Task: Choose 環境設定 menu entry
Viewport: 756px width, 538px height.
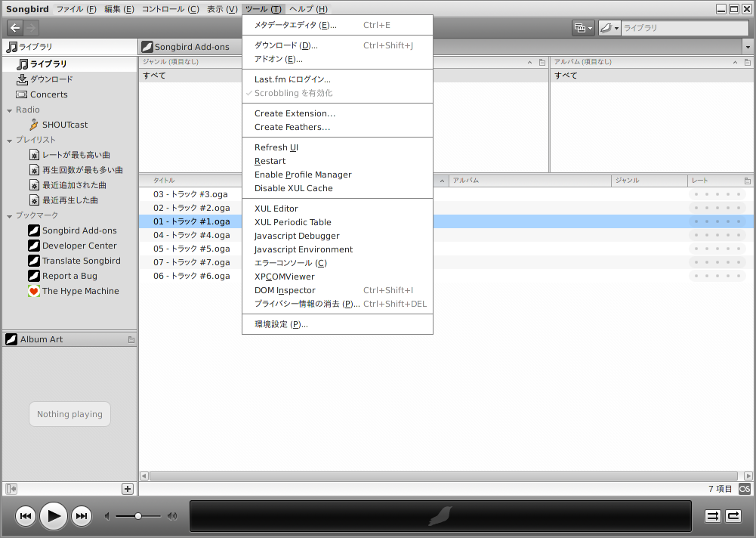Action: point(338,324)
